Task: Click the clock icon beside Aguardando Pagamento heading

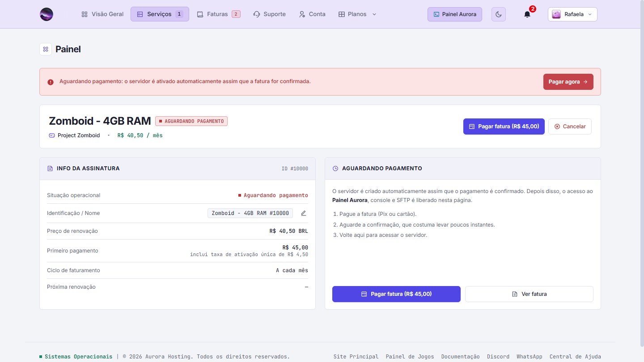Action: (x=335, y=168)
